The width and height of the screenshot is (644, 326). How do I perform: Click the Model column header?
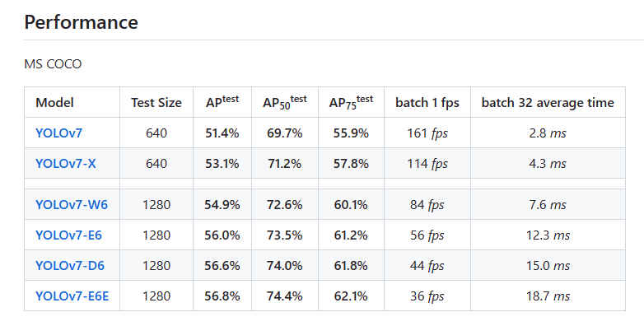tap(54, 102)
